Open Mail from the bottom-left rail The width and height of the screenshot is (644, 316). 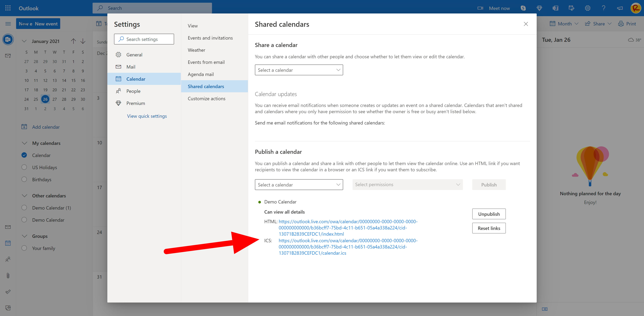[8, 227]
